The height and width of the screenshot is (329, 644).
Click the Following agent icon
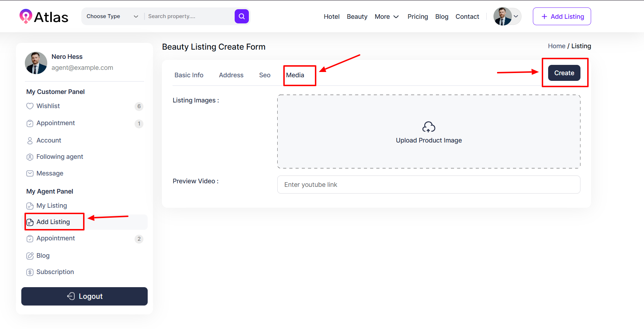tap(30, 157)
